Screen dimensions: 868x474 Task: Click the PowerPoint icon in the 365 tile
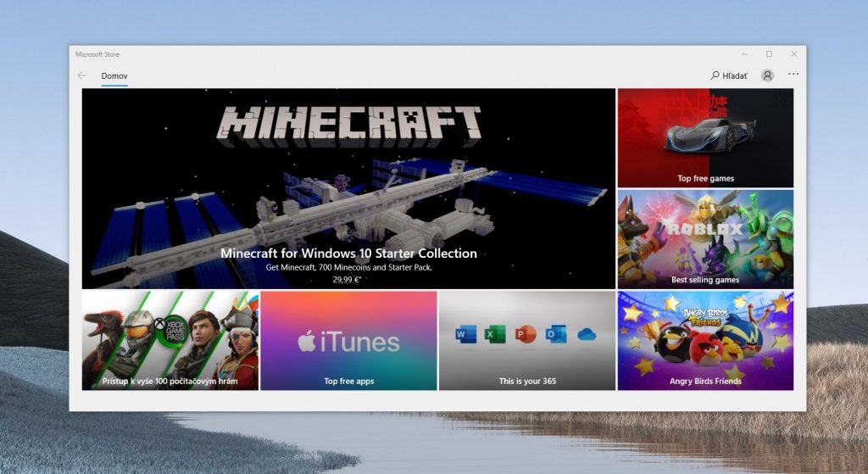pyautogui.click(x=526, y=334)
